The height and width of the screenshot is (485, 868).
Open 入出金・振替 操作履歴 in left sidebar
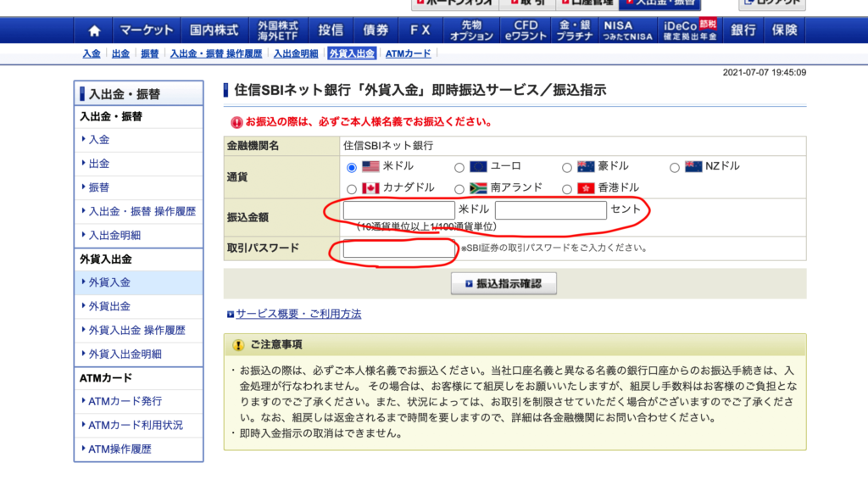138,211
